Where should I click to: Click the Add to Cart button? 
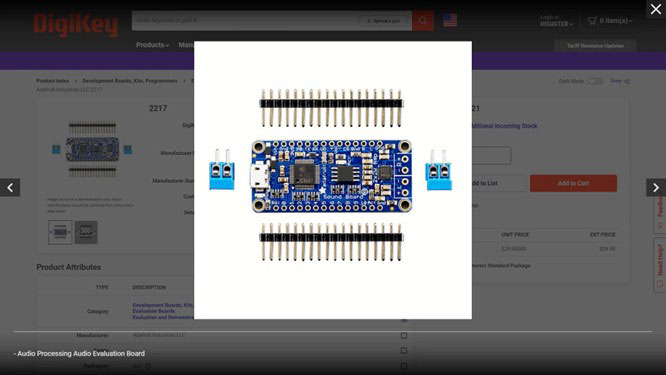tap(573, 183)
